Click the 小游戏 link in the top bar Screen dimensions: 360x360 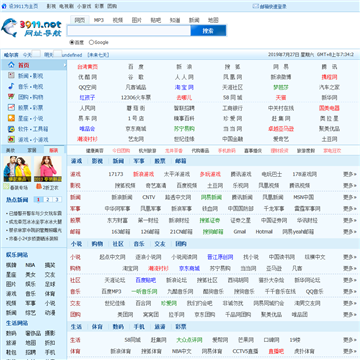coord(84,6)
